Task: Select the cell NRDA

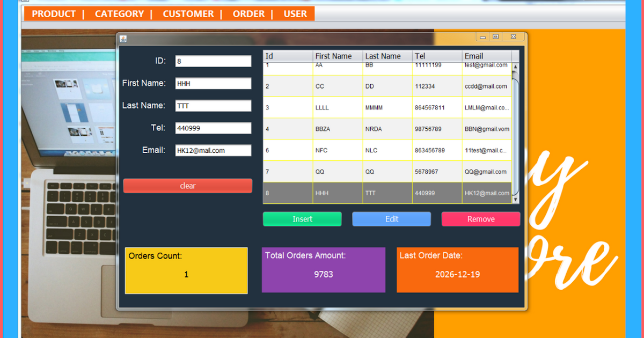Action: 387,129
